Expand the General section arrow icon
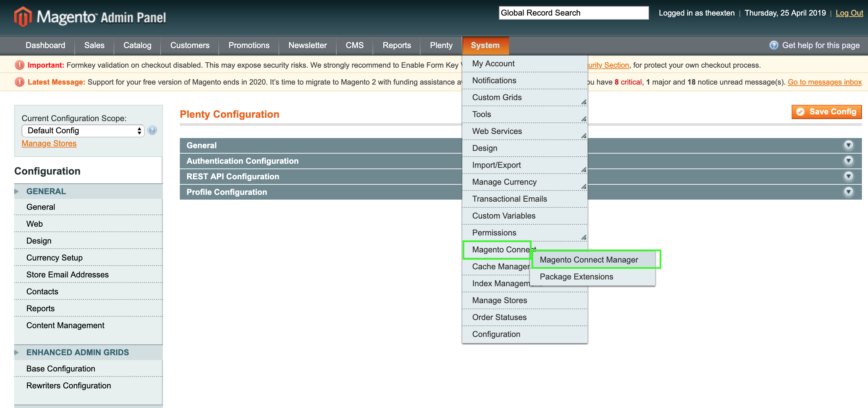868x408 pixels. click(848, 145)
